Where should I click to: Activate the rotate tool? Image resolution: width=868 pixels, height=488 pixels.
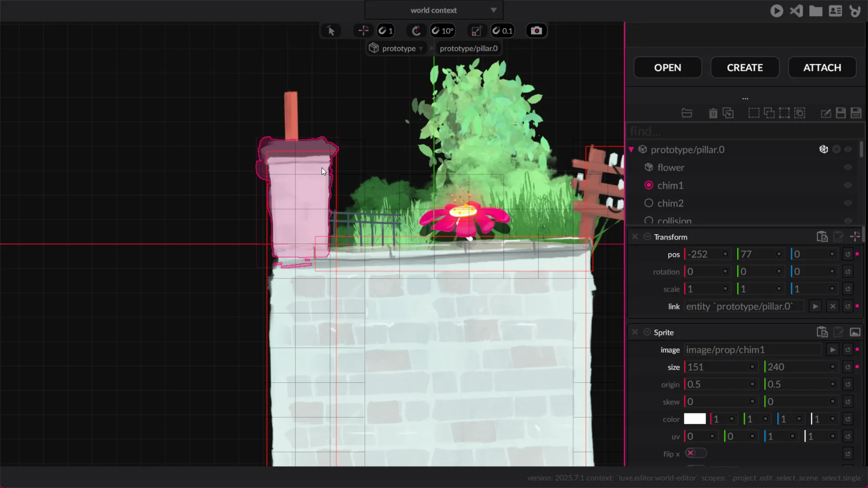click(x=416, y=31)
